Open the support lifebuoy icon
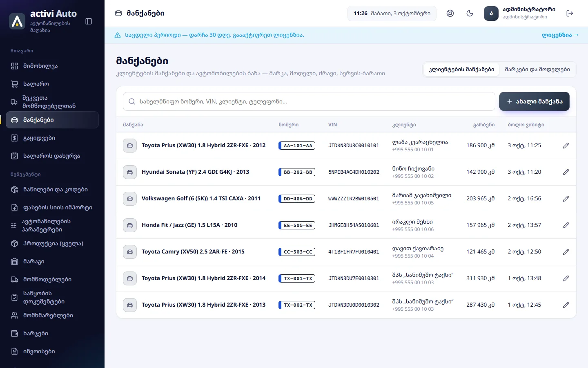 (450, 13)
